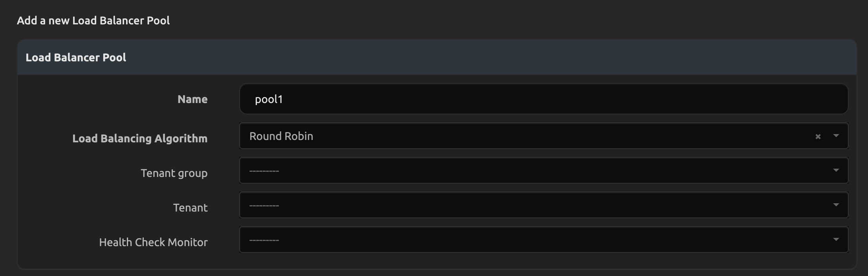Open the Tenant dropdown arrow
The image size is (868, 276).
tap(836, 205)
